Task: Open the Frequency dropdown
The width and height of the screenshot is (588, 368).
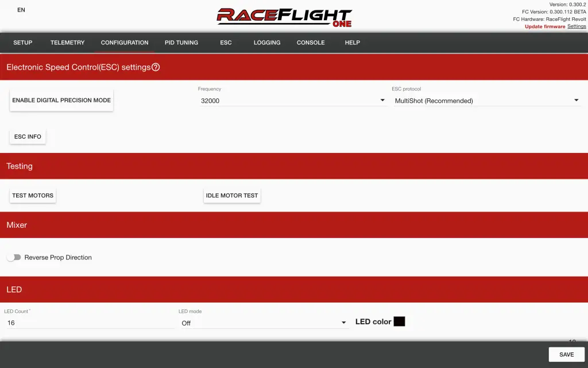Action: (381, 100)
